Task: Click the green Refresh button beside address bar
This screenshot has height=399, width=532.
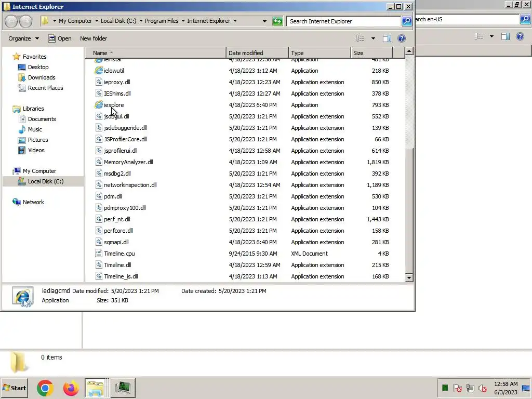Action: [277, 21]
